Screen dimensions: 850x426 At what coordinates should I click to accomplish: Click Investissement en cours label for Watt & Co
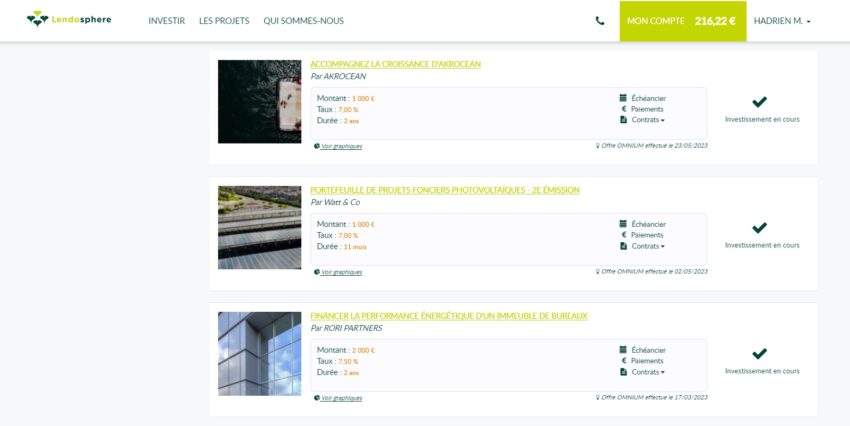(762, 245)
